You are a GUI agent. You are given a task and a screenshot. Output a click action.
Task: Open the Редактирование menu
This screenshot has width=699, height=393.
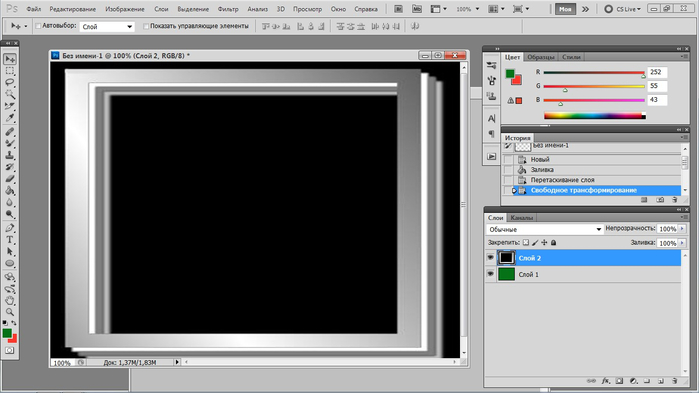click(x=72, y=9)
